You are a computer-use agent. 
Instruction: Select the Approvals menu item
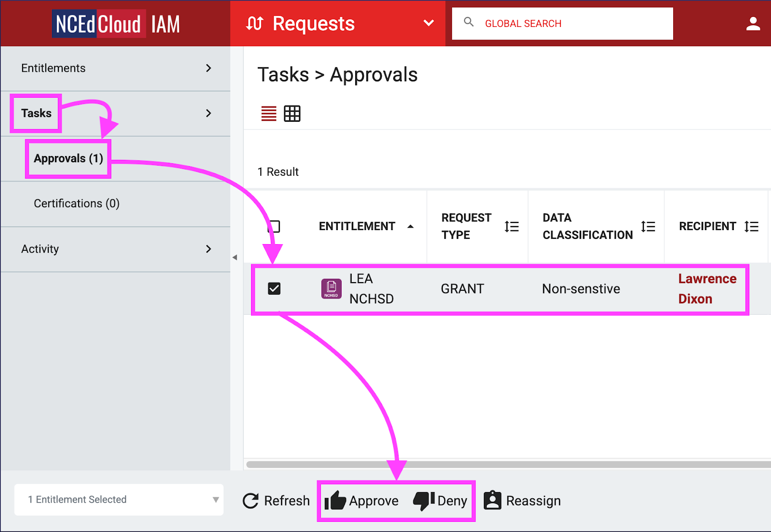click(x=67, y=158)
